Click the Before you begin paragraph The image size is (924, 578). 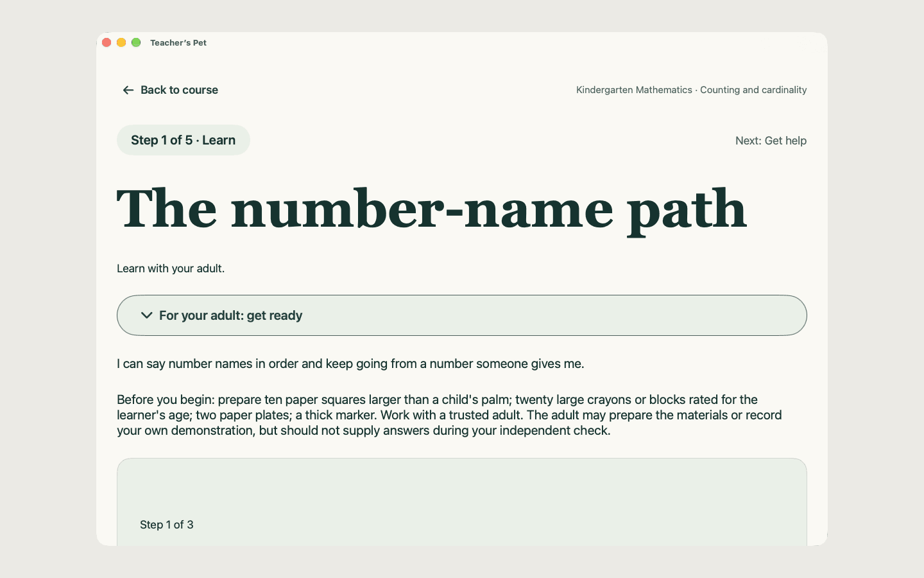pyautogui.click(x=449, y=415)
